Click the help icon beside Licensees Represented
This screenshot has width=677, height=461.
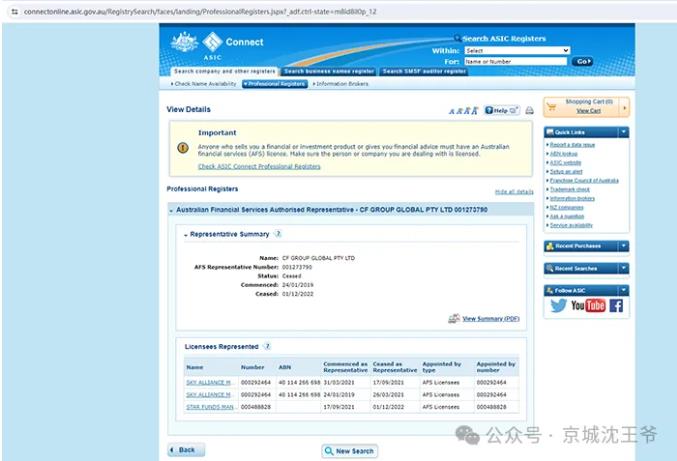(267, 346)
